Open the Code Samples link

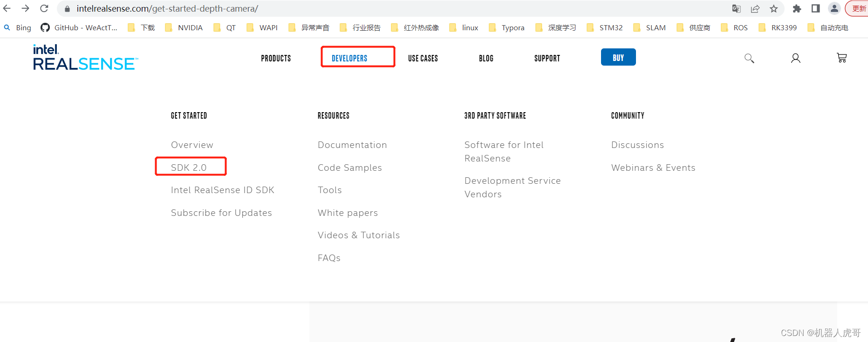[350, 168]
